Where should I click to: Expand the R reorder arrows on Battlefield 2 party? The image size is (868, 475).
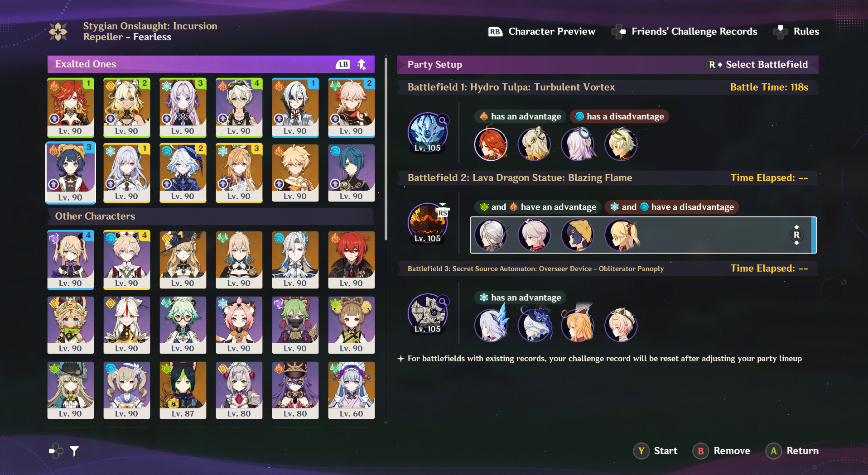click(x=796, y=235)
